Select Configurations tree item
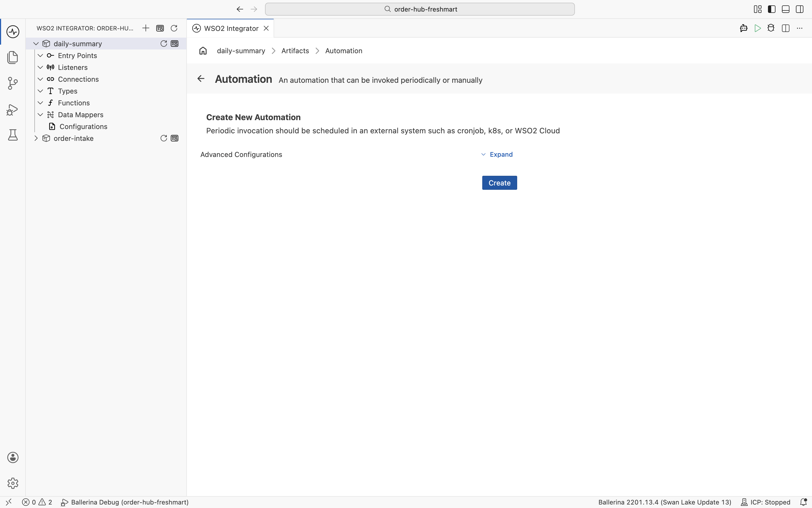The height and width of the screenshot is (508, 812). pos(83,127)
